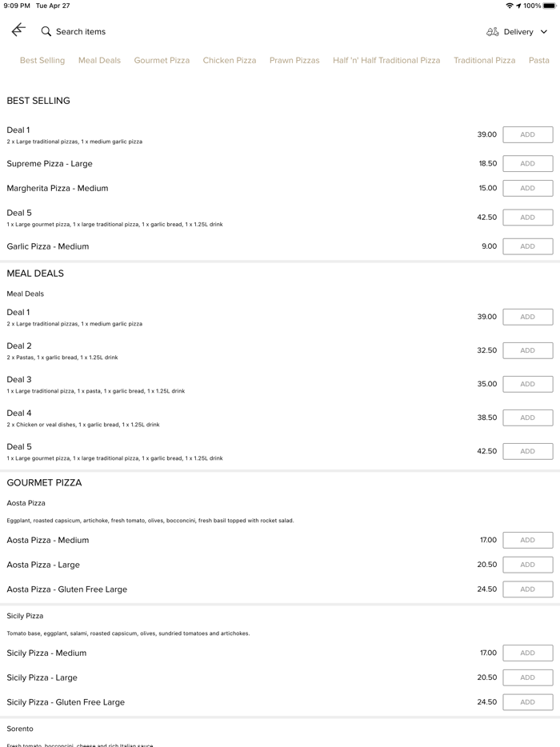Go to Half 'n' Half Traditional Pizza tab
This screenshot has height=747, width=560.
(386, 61)
